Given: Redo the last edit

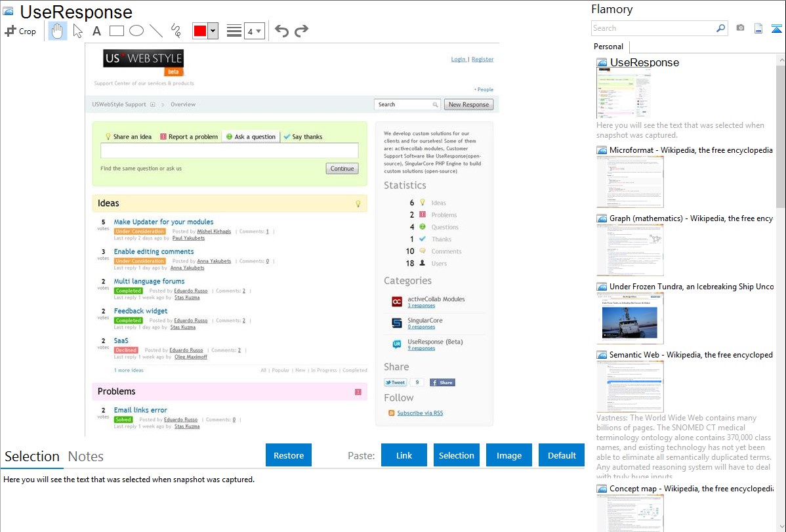Looking at the screenshot, I should pos(301,31).
